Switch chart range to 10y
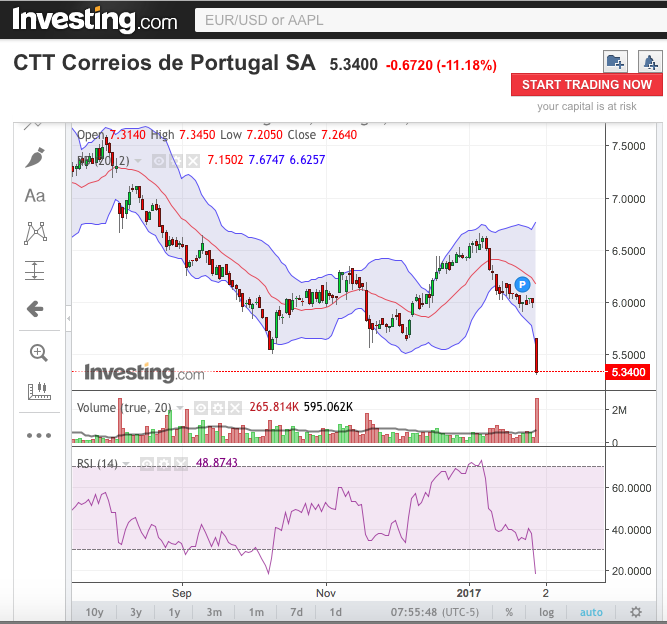The image size is (667, 624). pyautogui.click(x=94, y=612)
